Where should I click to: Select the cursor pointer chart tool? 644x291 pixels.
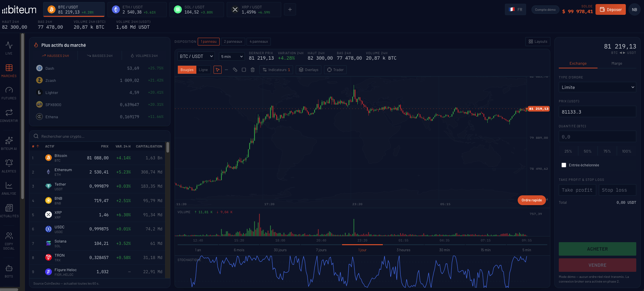(x=218, y=70)
